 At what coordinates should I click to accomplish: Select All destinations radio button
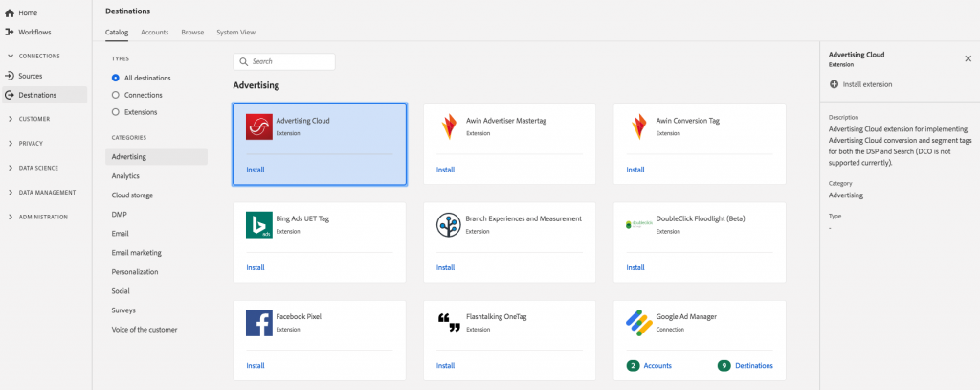coord(115,79)
